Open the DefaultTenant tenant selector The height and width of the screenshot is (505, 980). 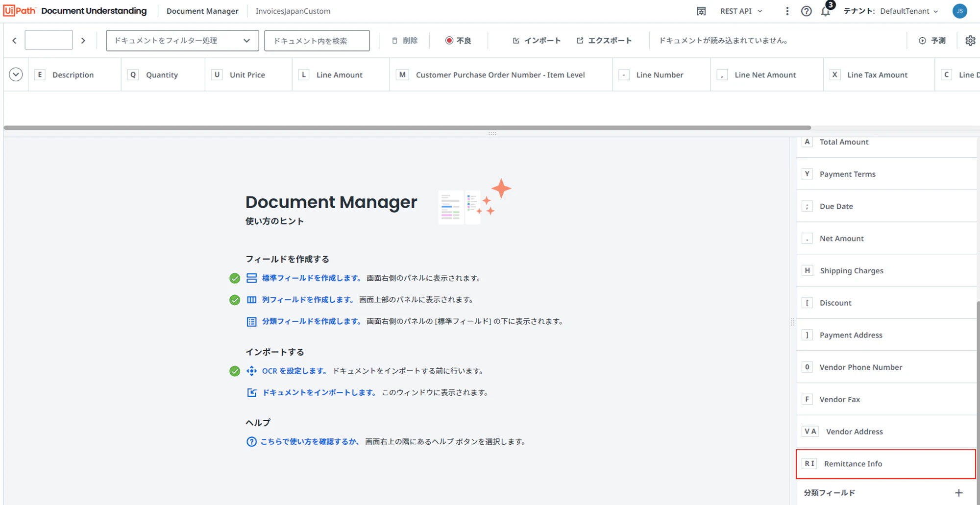point(909,11)
